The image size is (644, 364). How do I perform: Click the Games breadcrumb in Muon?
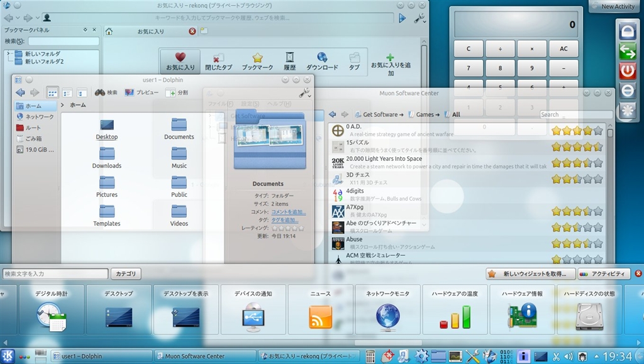coord(425,114)
